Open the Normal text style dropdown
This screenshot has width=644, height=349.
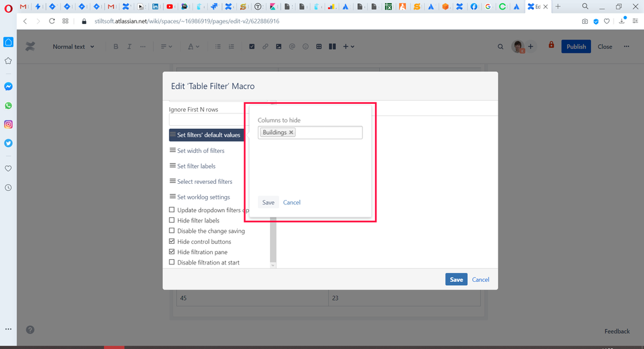[73, 46]
